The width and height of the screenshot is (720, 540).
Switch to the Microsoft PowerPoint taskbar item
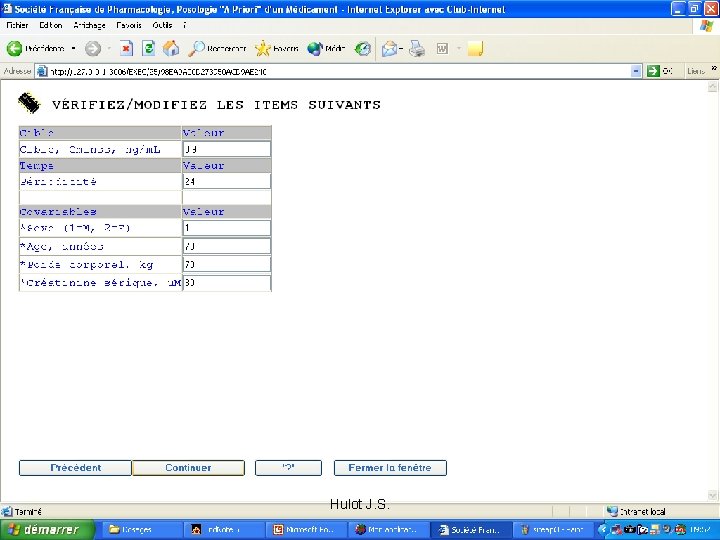point(305,529)
